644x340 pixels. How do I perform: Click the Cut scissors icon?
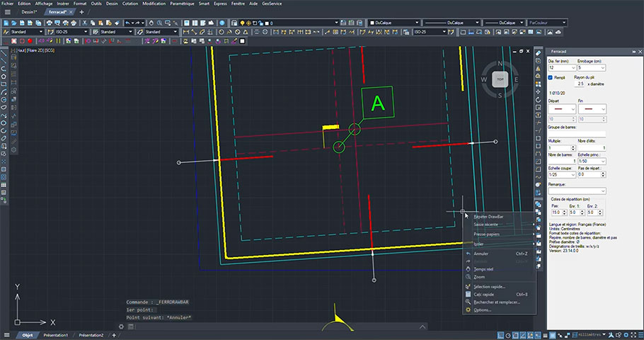pos(85,23)
